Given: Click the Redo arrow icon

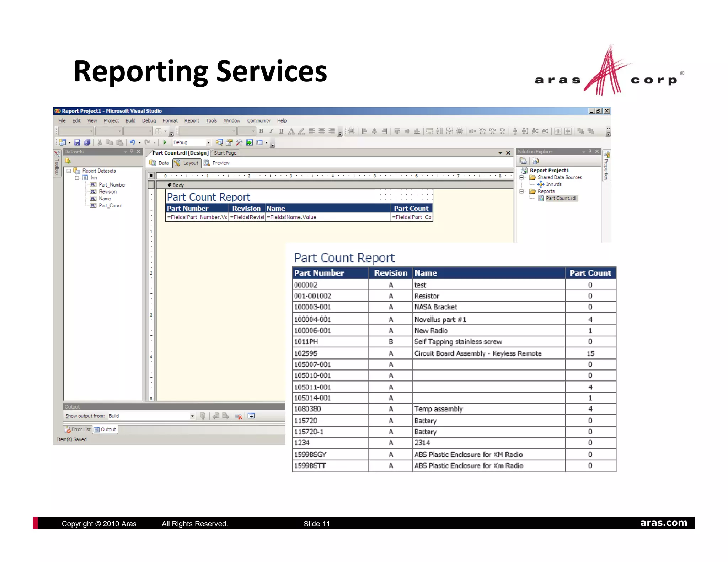Looking at the screenshot, I should pyautogui.click(x=147, y=142).
